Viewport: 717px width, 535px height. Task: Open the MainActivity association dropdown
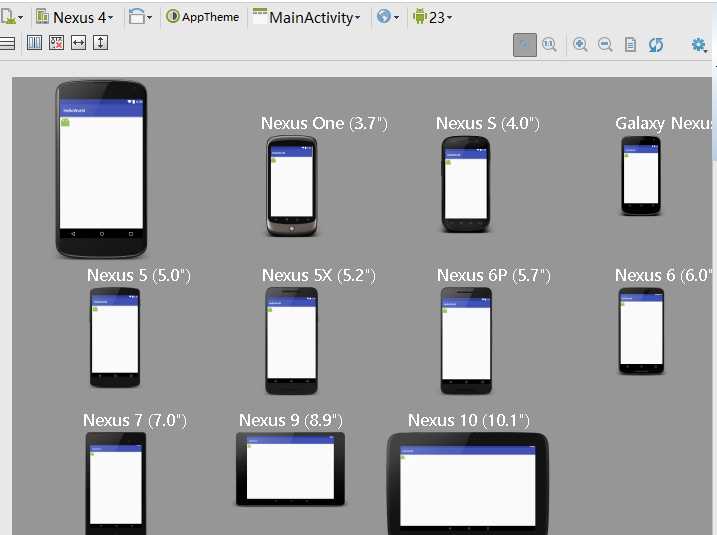click(x=306, y=17)
